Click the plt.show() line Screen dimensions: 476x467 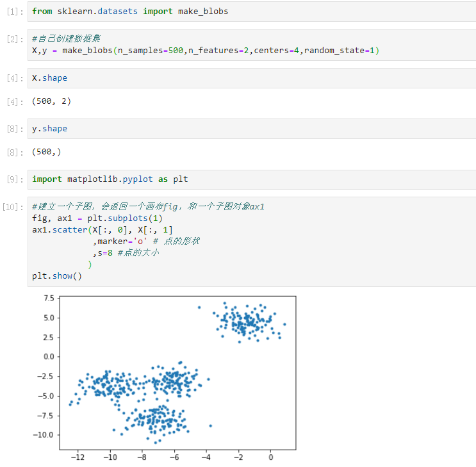tap(57, 276)
